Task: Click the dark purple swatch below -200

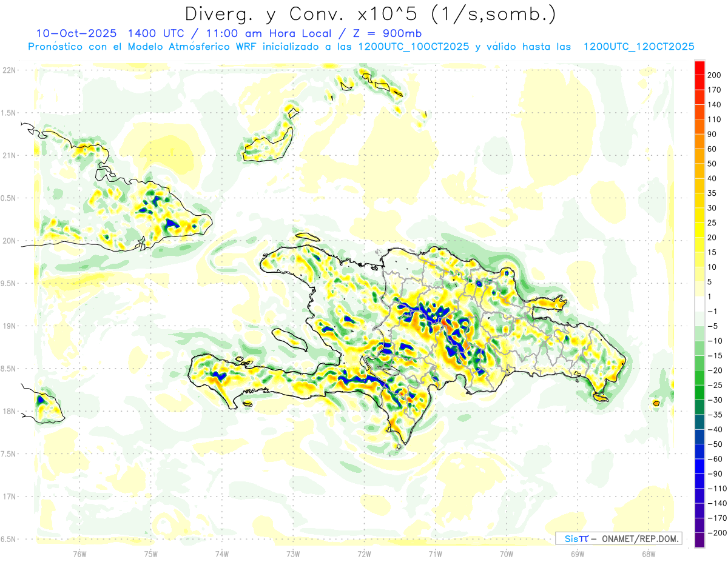Action: pos(699,540)
